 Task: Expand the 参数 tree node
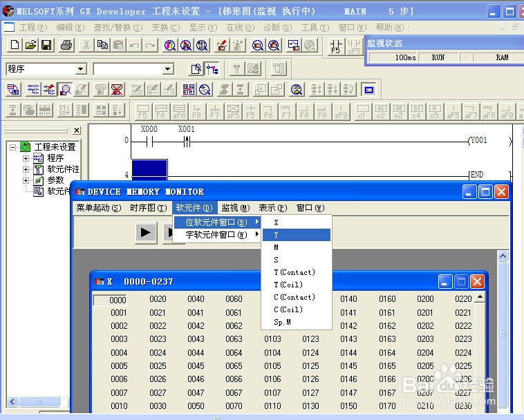[26, 180]
